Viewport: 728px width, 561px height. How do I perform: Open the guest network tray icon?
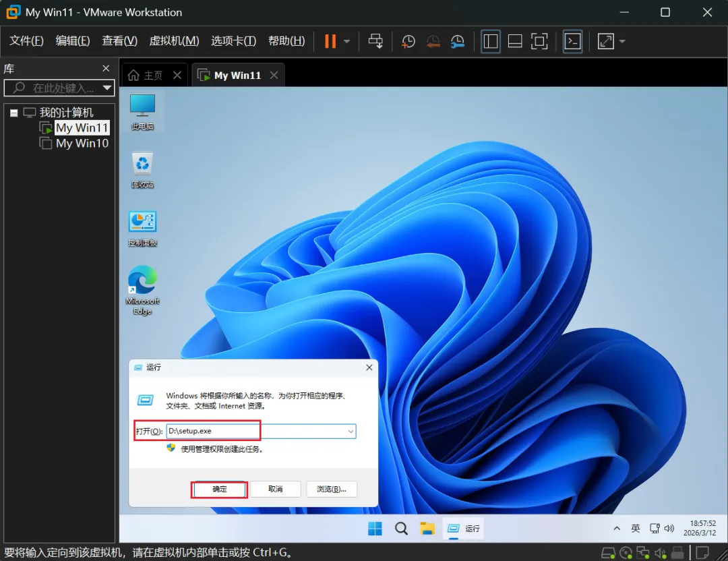655,529
